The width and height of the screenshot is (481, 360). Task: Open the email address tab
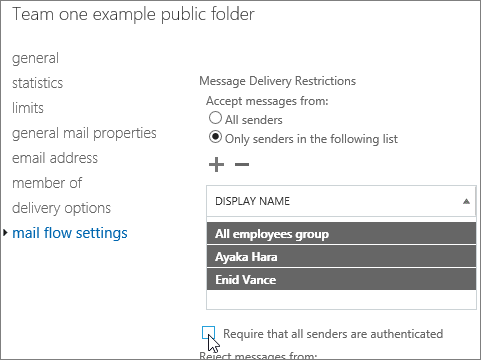(x=55, y=158)
